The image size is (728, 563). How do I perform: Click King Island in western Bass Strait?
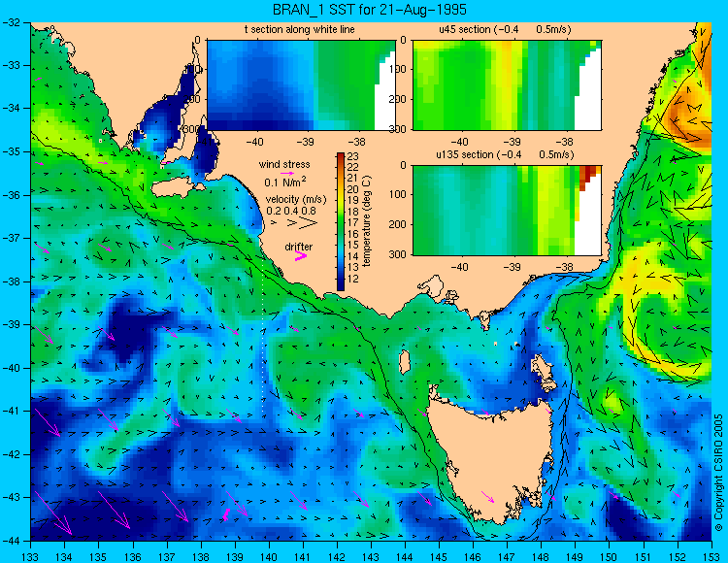tap(405, 361)
